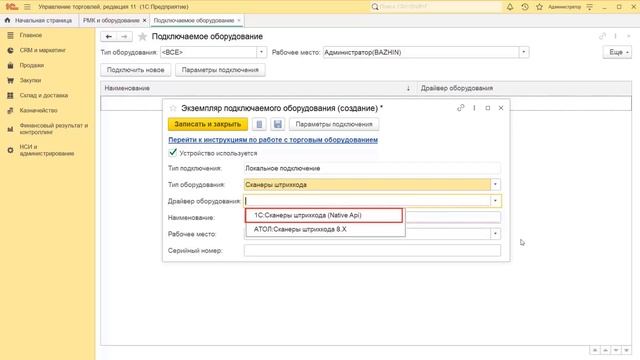Click the title bar search field
The width and height of the screenshot is (640, 360).
coord(440,7)
